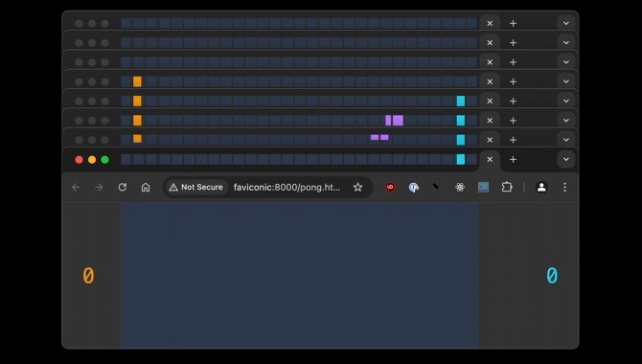
Task: Open tab search in the rearmost window
Action: (566, 23)
